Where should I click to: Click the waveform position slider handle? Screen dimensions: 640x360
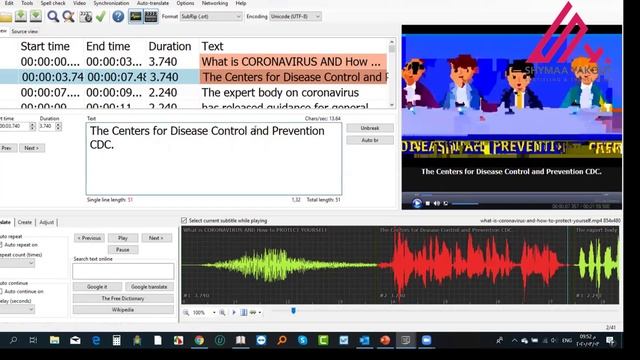coord(293,311)
